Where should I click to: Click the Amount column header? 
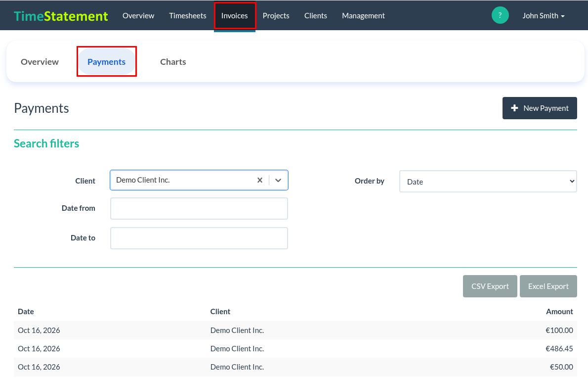[x=559, y=312]
